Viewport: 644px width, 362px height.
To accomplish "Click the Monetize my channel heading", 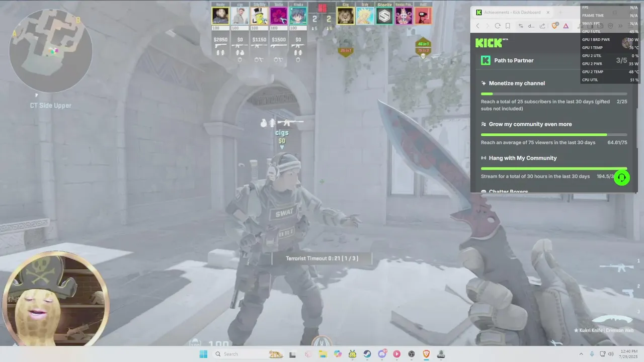I will click(517, 83).
